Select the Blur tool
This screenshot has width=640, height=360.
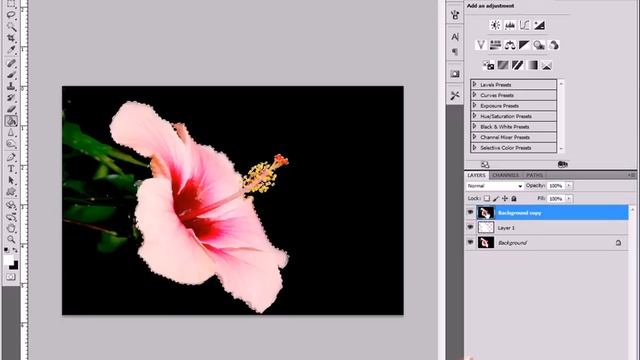(11, 133)
